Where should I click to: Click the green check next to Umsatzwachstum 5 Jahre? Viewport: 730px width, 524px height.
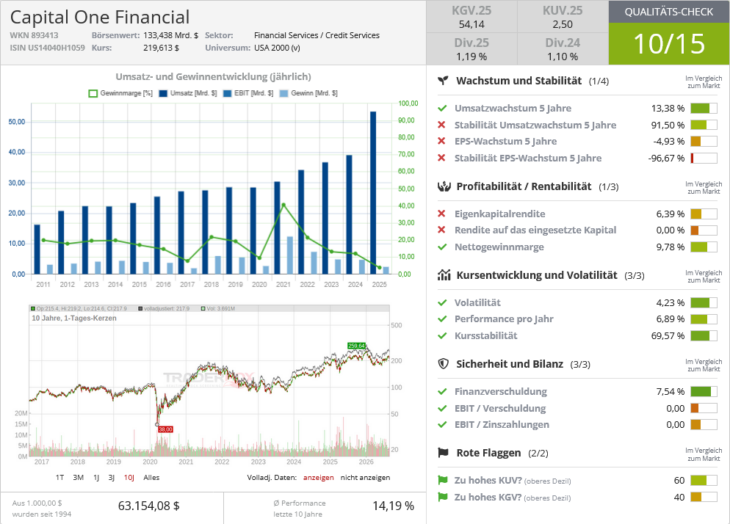[x=442, y=108]
